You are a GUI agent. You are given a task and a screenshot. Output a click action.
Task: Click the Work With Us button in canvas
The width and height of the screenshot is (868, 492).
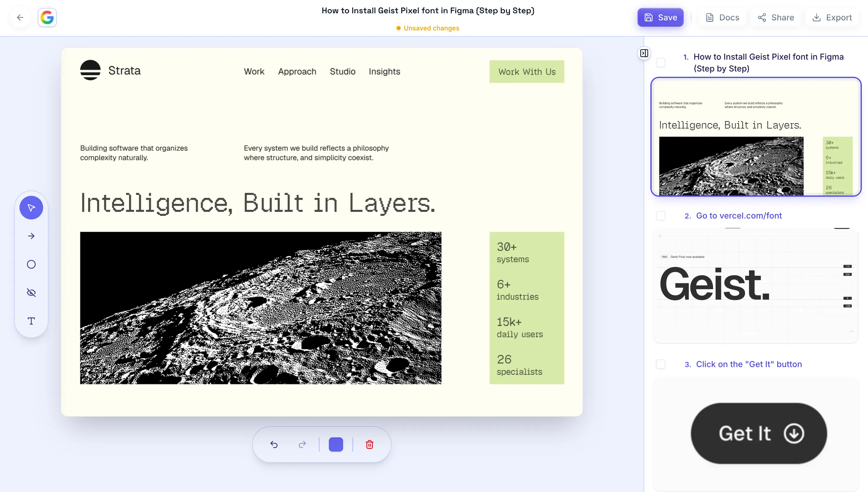[526, 72]
